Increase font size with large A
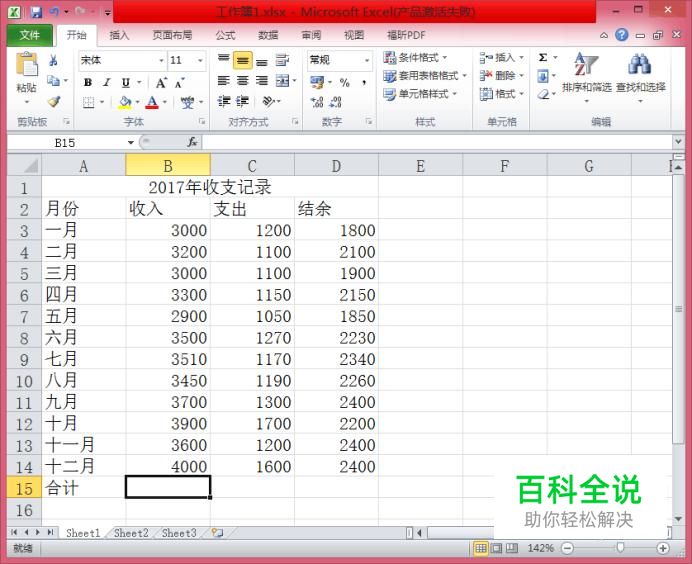This screenshot has width=692, height=564. 161,83
